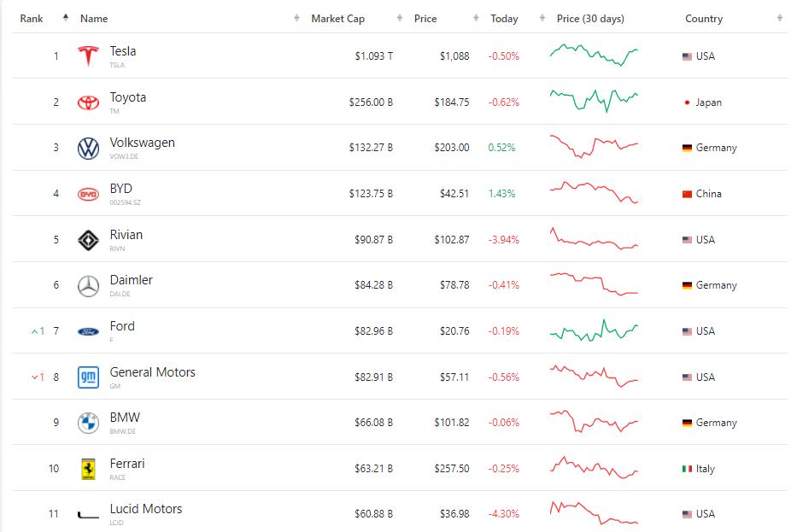
Task: Open the Ford company name link
Action: pos(122,325)
